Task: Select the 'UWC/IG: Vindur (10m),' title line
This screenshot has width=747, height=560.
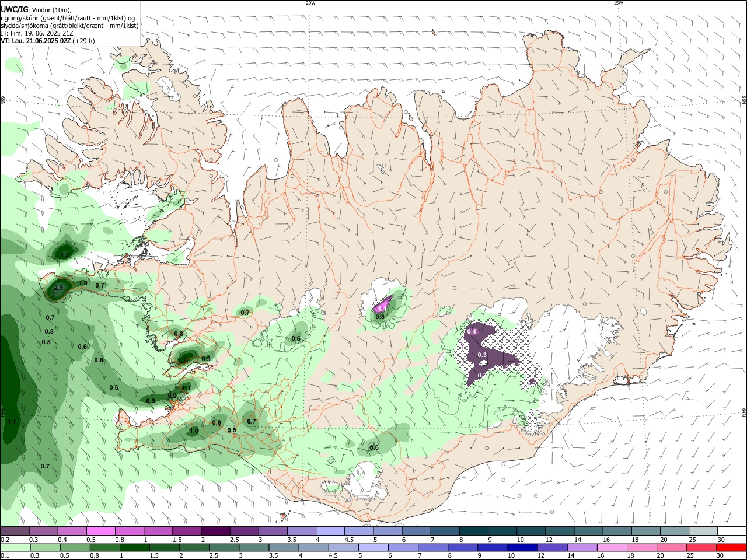Action: pos(36,10)
